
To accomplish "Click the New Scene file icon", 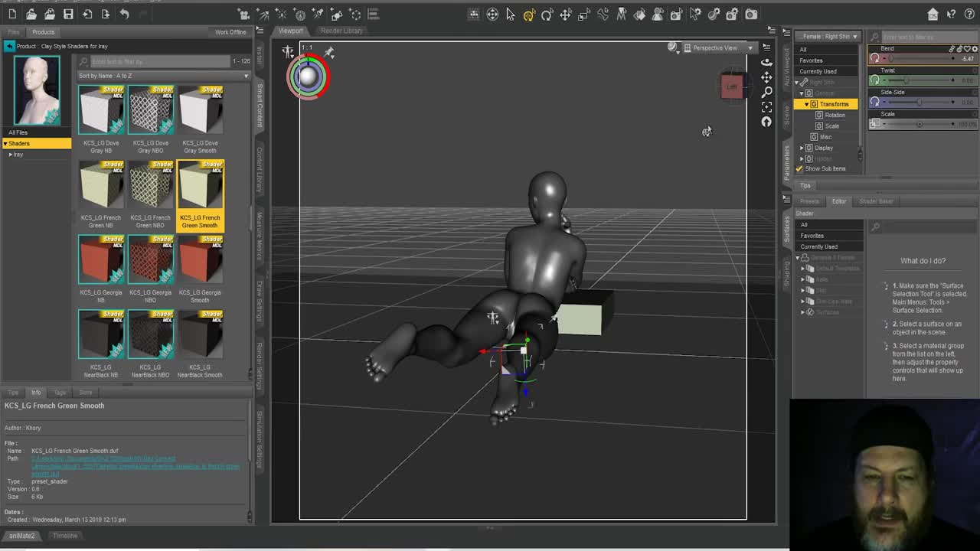I will coord(12,14).
